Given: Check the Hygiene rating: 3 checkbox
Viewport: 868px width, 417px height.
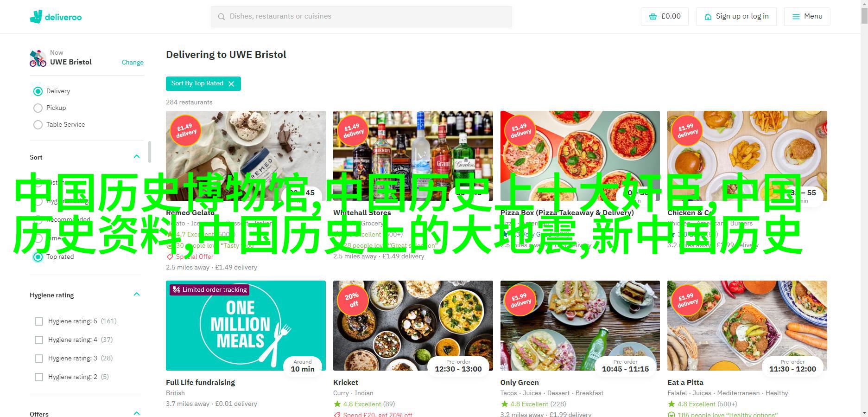Looking at the screenshot, I should pyautogui.click(x=39, y=359).
